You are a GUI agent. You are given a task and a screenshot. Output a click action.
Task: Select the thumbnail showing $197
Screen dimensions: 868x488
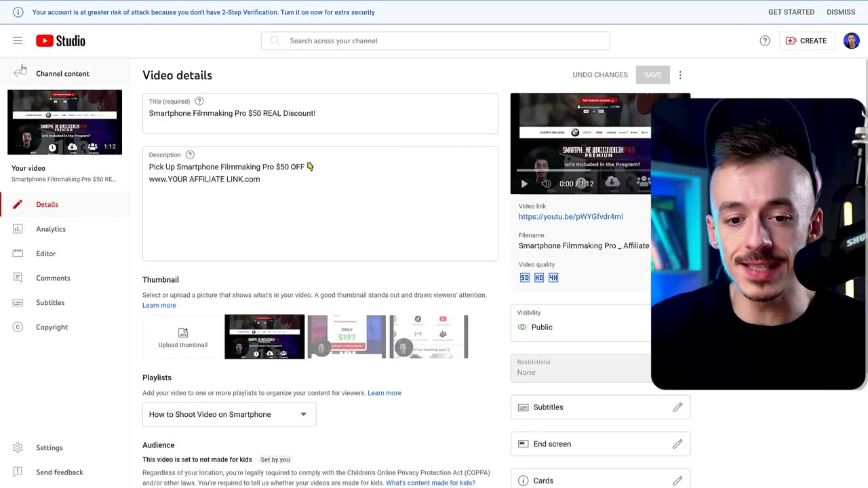point(347,337)
